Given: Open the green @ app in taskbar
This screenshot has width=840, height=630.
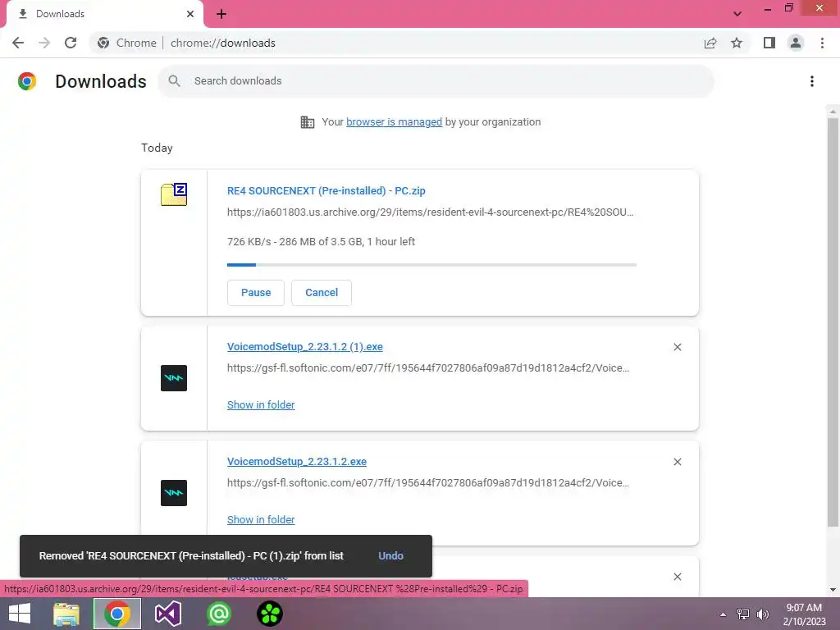Looking at the screenshot, I should (218, 614).
